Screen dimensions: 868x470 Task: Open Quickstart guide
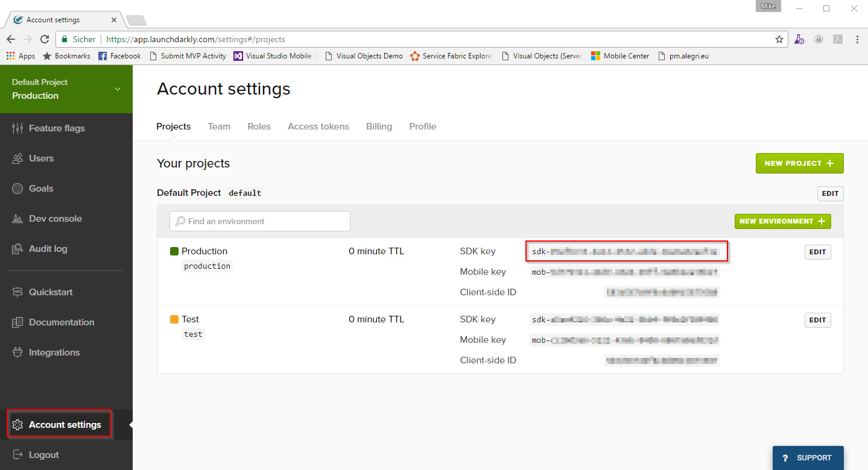pos(42,292)
